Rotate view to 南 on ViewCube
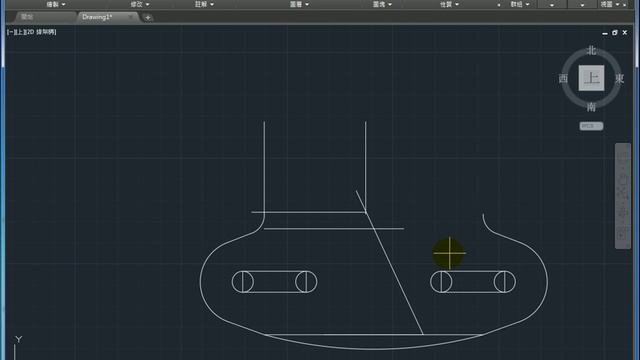The width and height of the screenshot is (640, 360). [x=591, y=107]
